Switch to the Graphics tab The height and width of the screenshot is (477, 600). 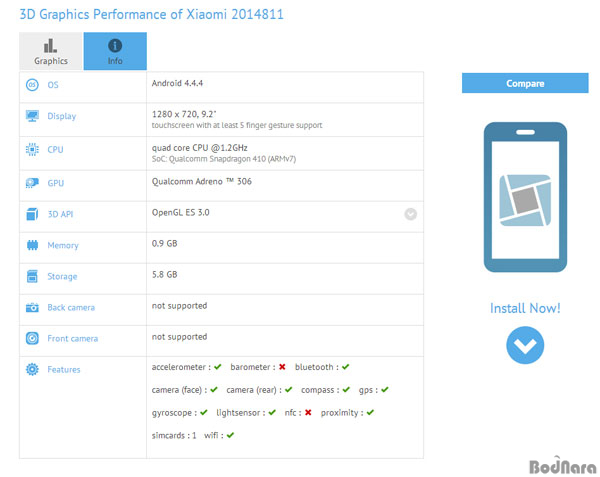pos(51,51)
